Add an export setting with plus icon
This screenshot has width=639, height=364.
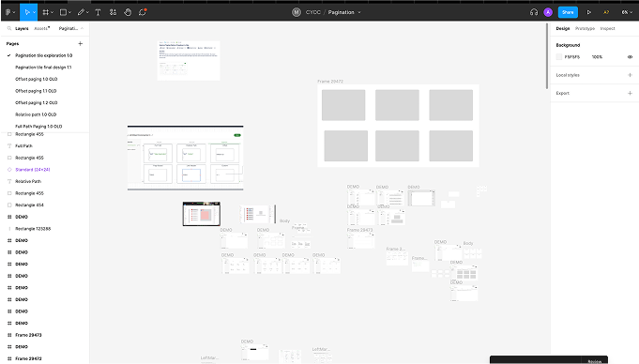coord(630,93)
